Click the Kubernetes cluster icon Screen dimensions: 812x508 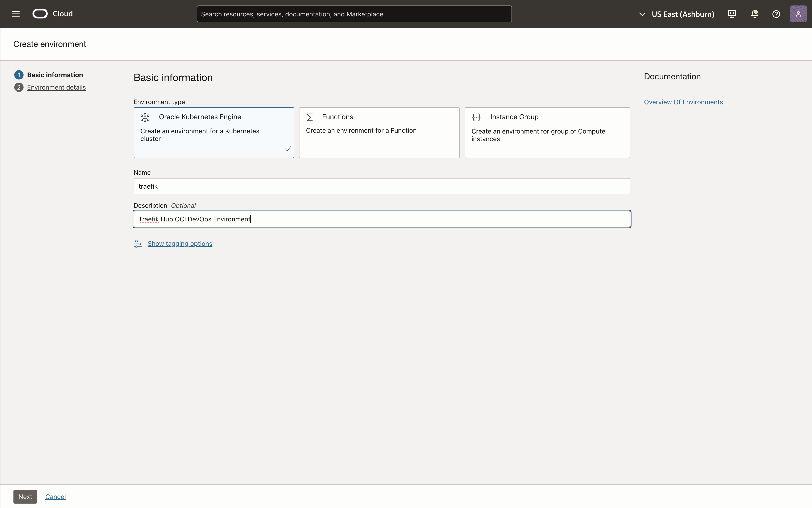click(145, 117)
